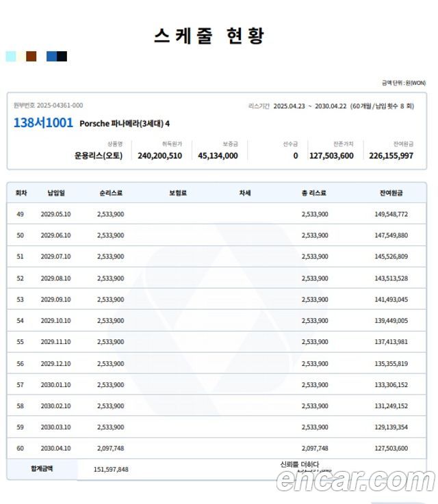Click the black color swatch
The height and width of the screenshot is (504, 438).
coord(62,57)
